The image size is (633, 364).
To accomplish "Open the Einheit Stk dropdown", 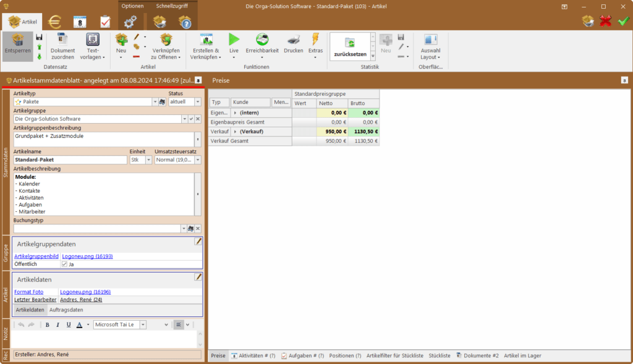I will 148,160.
